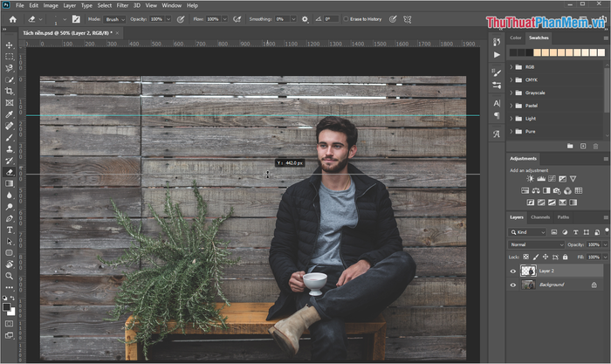Select the Move tool

[x=10, y=45]
